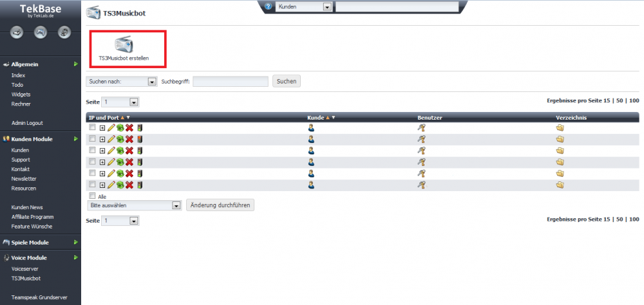The width and height of the screenshot is (644, 305).
Task: Open Support under Kunden Module
Action: [x=21, y=160]
